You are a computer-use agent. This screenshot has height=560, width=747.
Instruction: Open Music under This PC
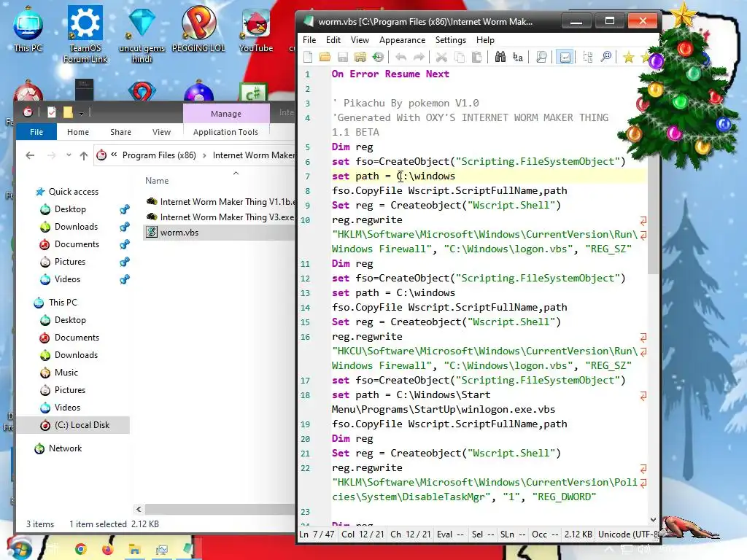66,373
